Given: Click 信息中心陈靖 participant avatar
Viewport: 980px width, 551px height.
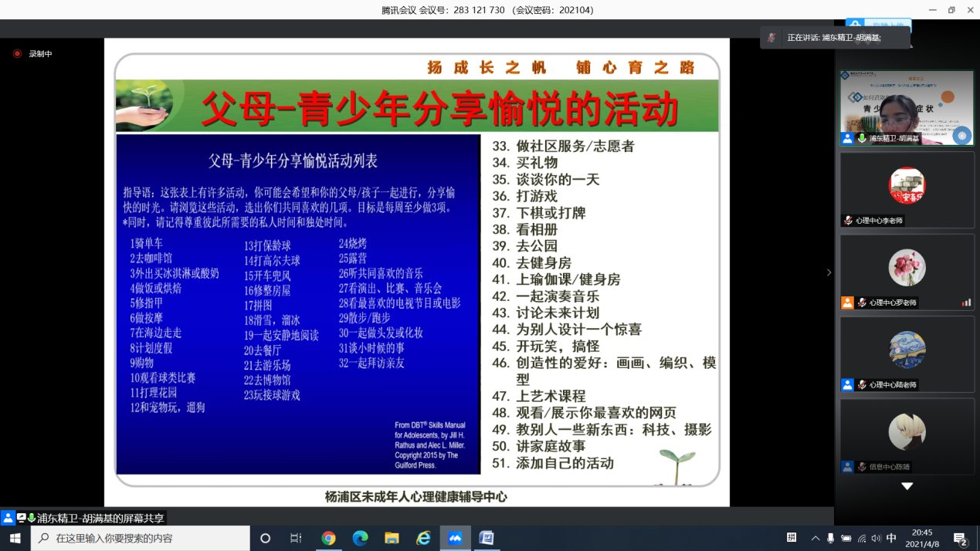Looking at the screenshot, I should click(907, 432).
